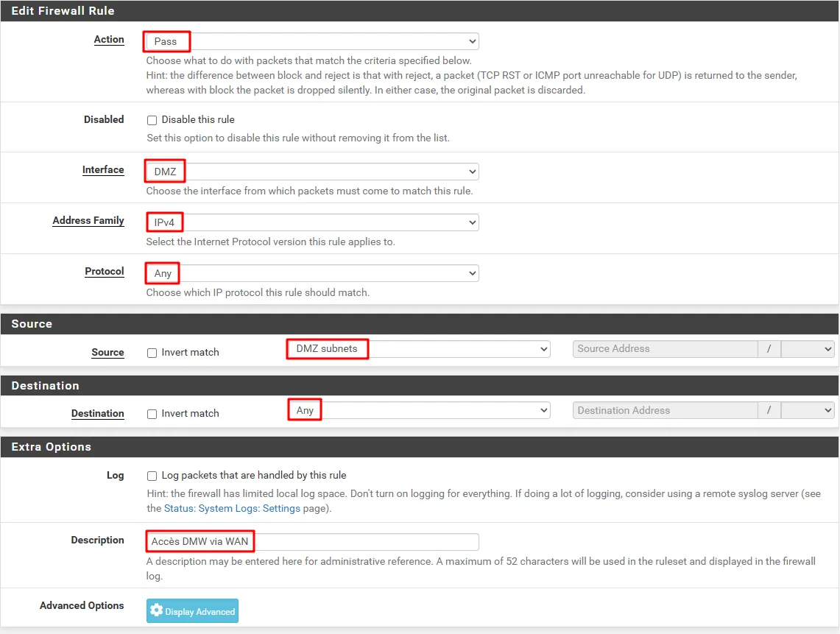The height and width of the screenshot is (634, 840).
Task: Open the Action dropdown set to Pass
Action: coord(312,41)
